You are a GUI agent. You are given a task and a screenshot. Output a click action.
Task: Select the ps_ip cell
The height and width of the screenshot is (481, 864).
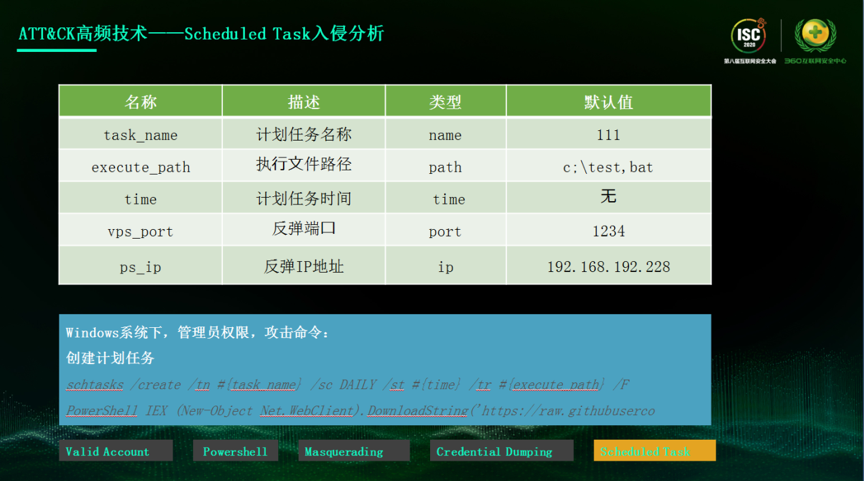141,266
